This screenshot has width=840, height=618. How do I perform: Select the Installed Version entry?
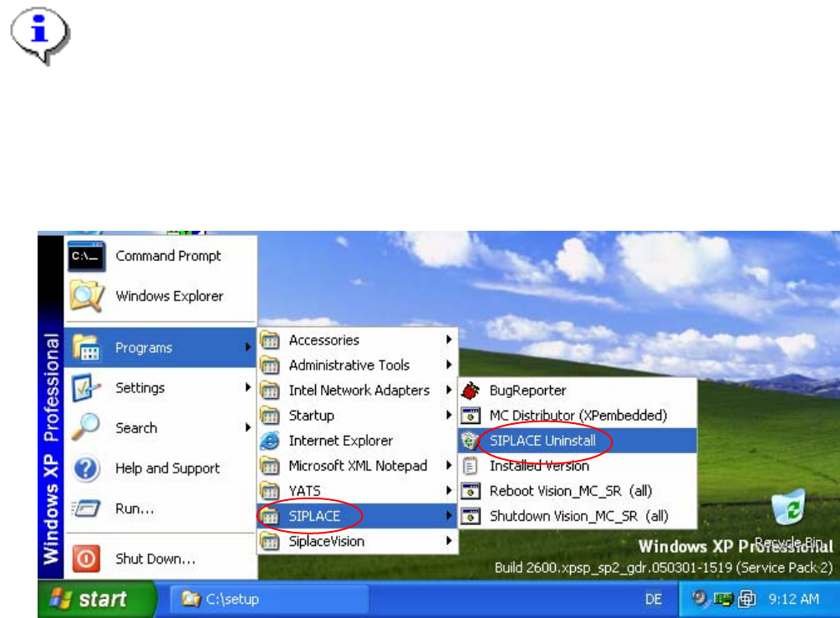tap(578, 466)
